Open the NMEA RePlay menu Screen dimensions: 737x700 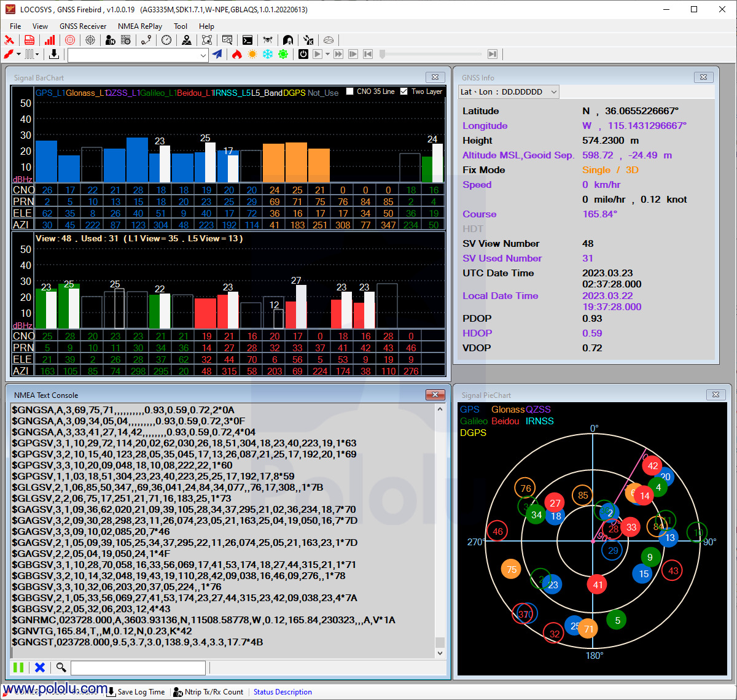(140, 26)
